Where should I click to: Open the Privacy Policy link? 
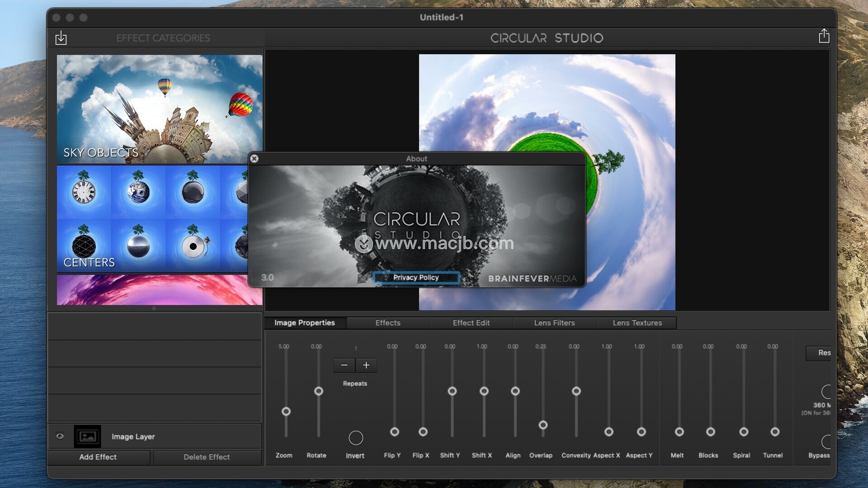416,277
